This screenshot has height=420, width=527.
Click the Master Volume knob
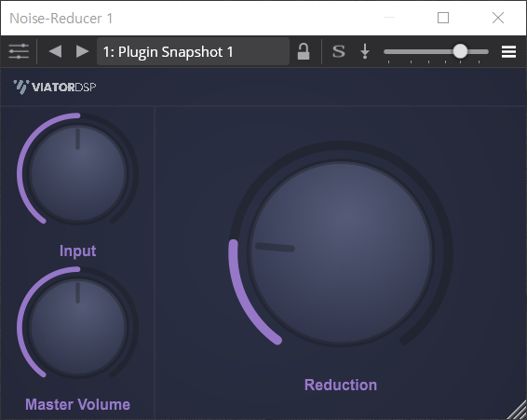click(x=77, y=327)
